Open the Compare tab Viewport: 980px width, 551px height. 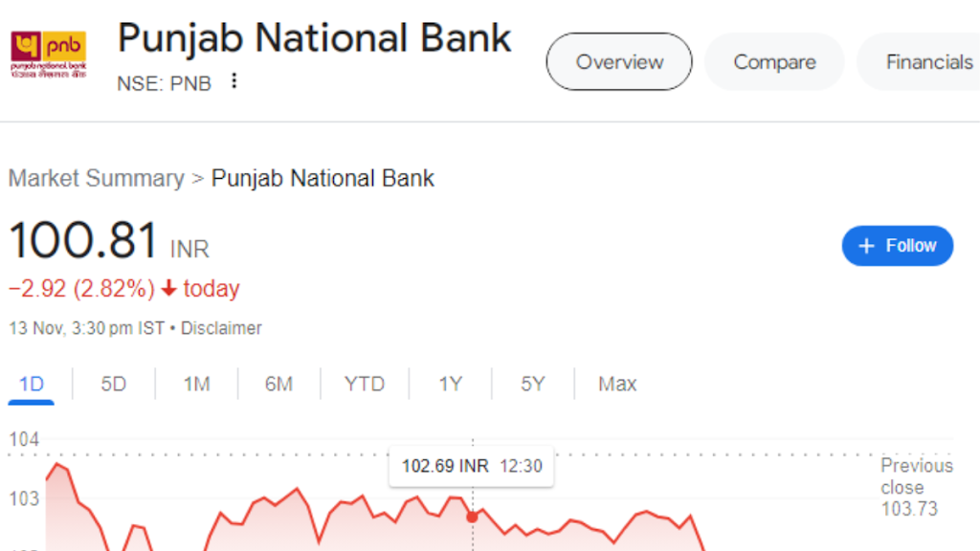(x=774, y=62)
